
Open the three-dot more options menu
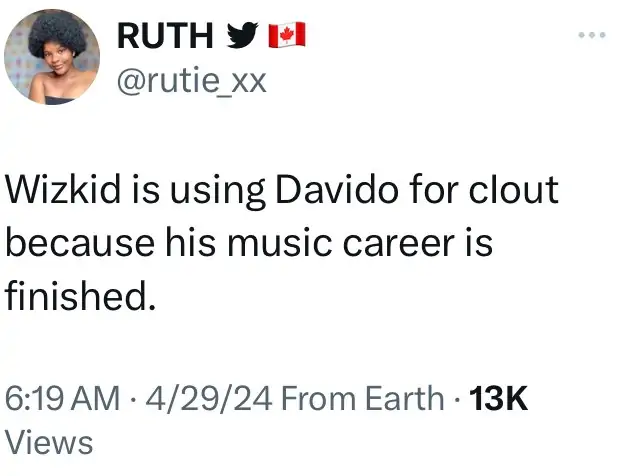coord(592,35)
